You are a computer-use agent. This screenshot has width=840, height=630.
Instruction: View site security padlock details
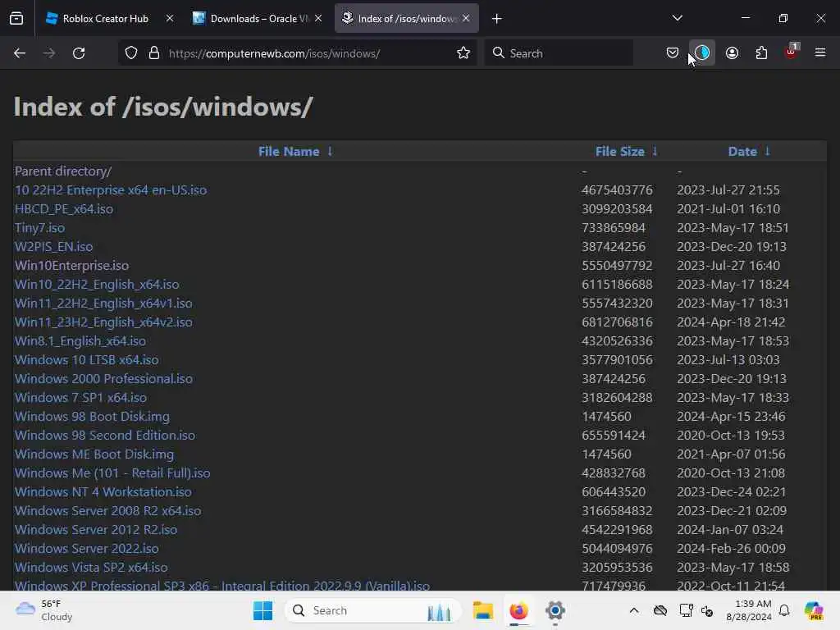pos(154,53)
